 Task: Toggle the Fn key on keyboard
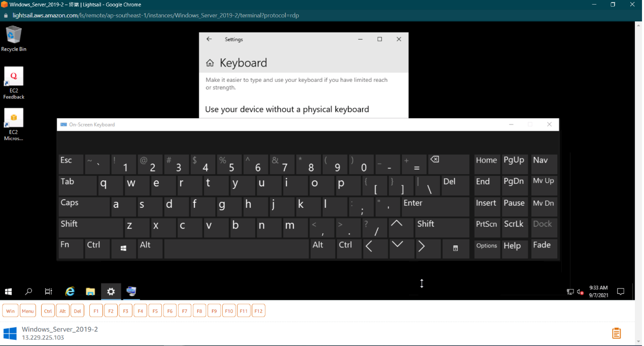71,248
